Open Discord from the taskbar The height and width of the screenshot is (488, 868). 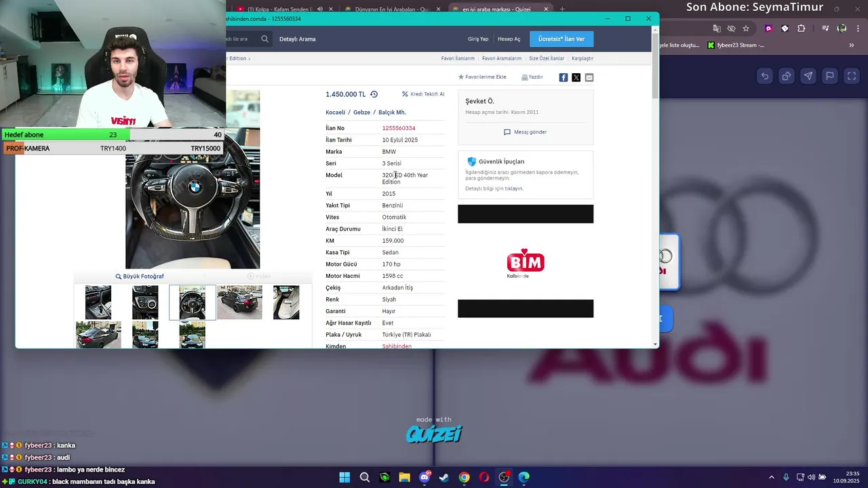(x=425, y=477)
